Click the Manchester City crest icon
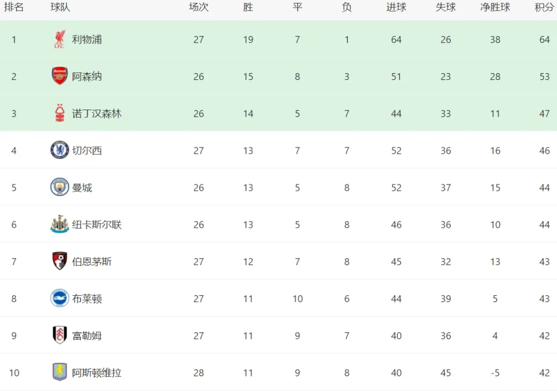Screen dimensions: 557x392 pyautogui.click(x=60, y=187)
